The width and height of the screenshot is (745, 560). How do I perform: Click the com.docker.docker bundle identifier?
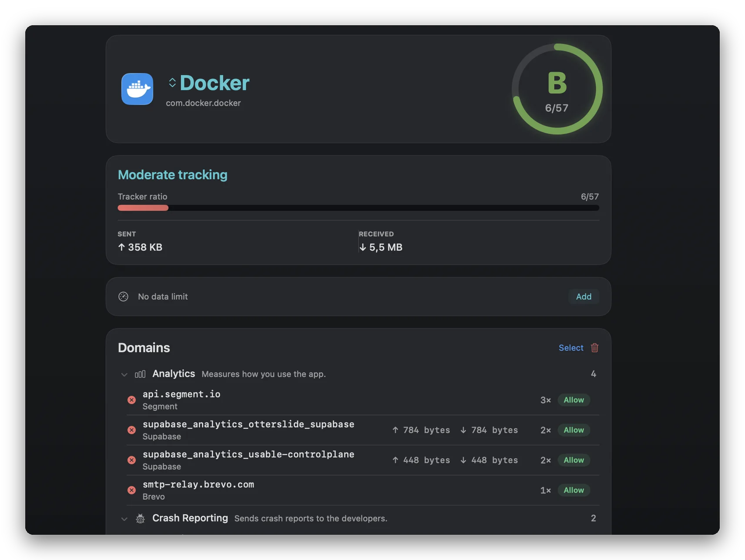[203, 103]
